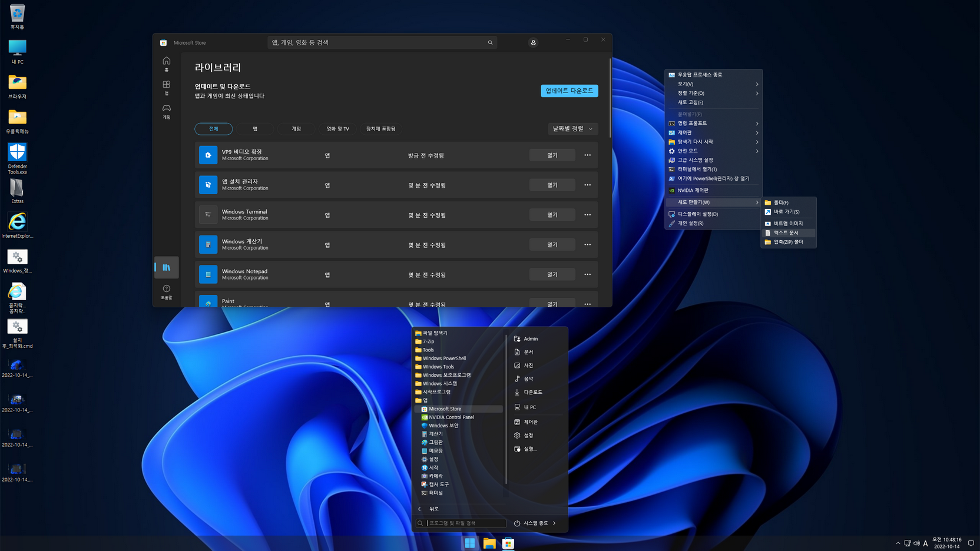Open more options for Windows Notepad row
Screen dimensions: 980x551
(x=587, y=274)
